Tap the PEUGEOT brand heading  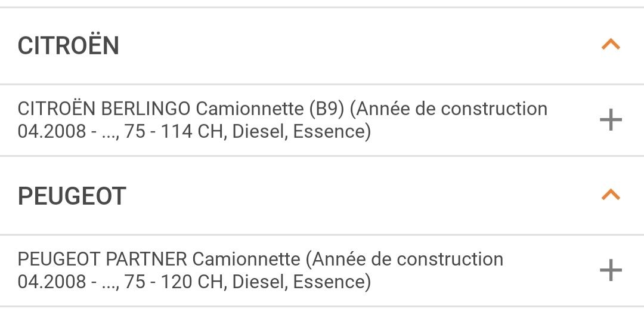tap(72, 196)
